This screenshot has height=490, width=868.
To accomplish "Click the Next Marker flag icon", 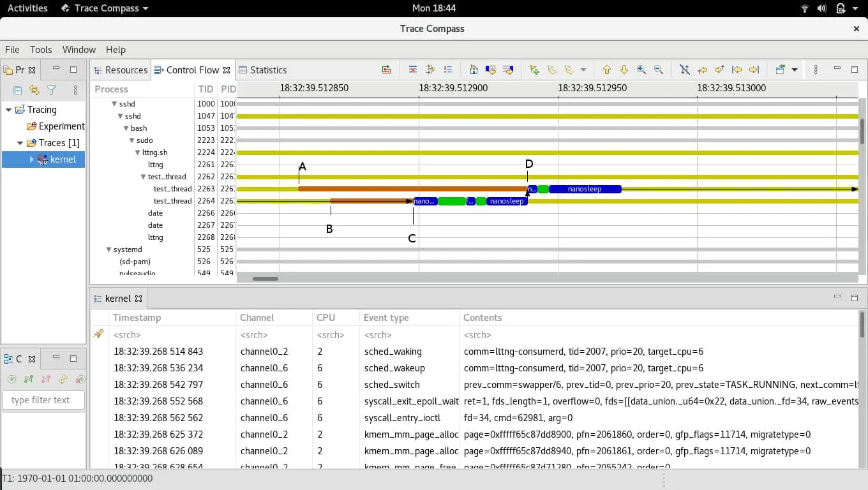I will click(568, 70).
